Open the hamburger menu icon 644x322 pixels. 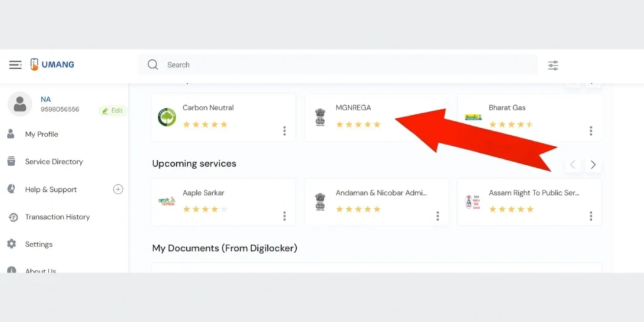[15, 65]
